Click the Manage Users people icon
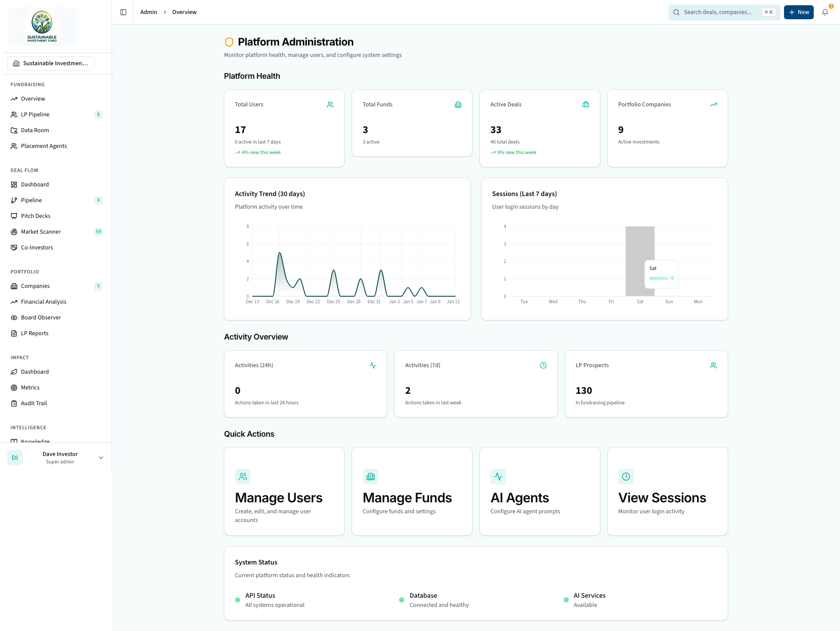This screenshot has width=840, height=631. [x=243, y=477]
